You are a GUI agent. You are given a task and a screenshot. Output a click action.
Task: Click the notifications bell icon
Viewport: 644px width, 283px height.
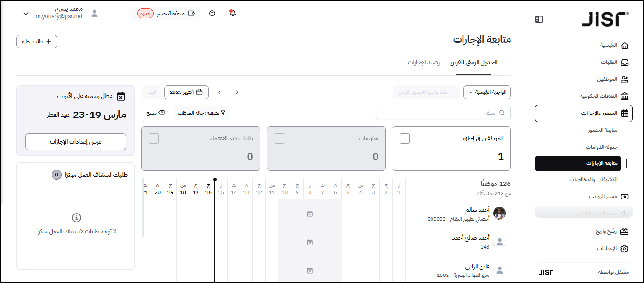click(x=232, y=13)
